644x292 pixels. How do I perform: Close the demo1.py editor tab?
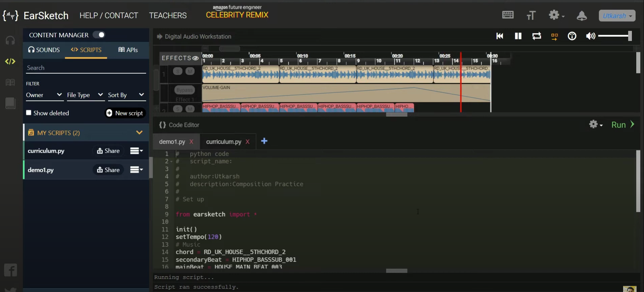tap(191, 142)
